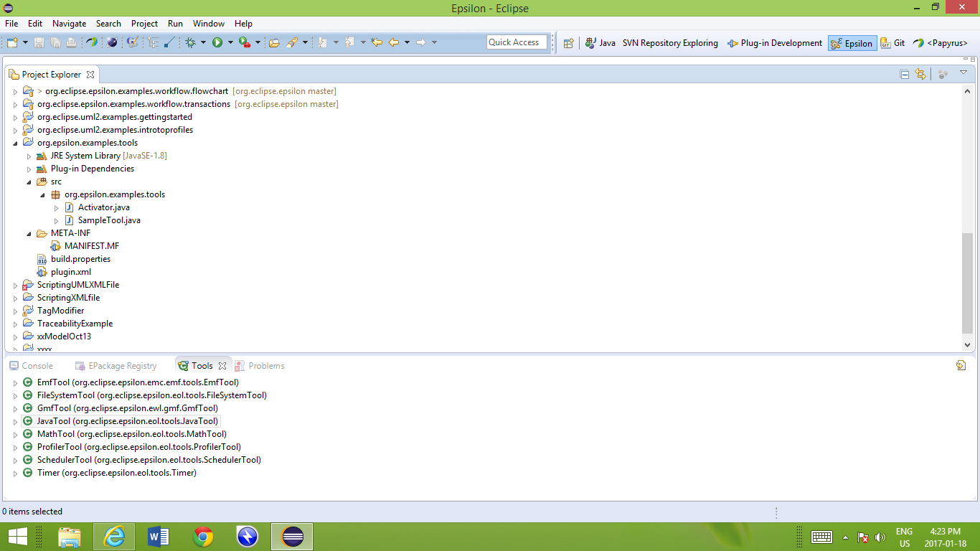This screenshot has height=551, width=980.
Task: Open the Debug configurations dropdown arrow
Action: (x=204, y=43)
